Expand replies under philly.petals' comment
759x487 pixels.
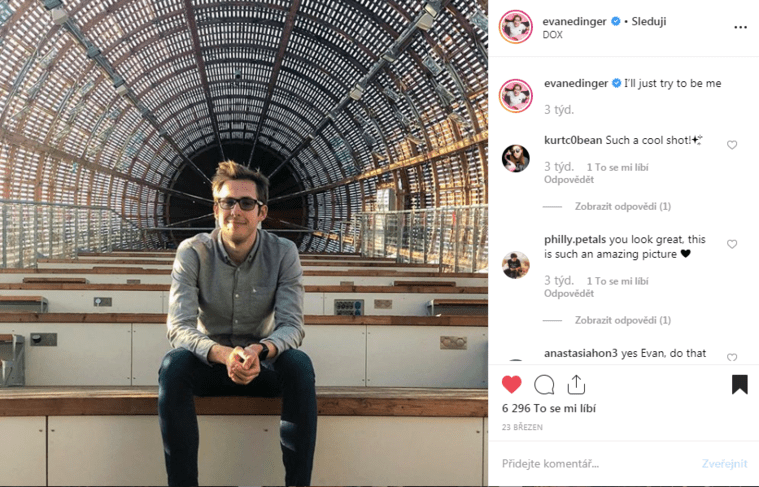coord(622,321)
